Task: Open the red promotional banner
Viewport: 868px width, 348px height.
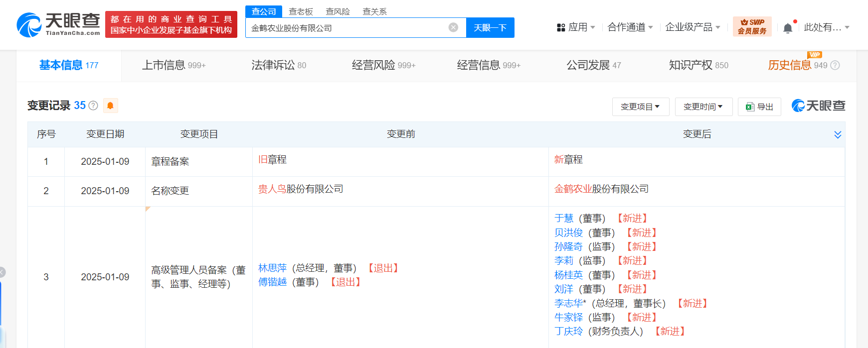Action: pos(171,24)
